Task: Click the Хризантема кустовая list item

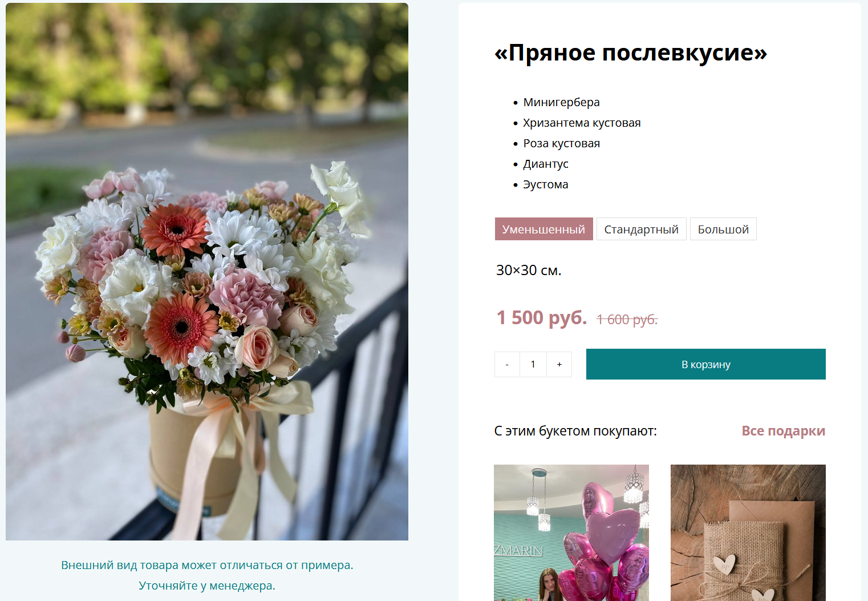Action: pyautogui.click(x=582, y=123)
